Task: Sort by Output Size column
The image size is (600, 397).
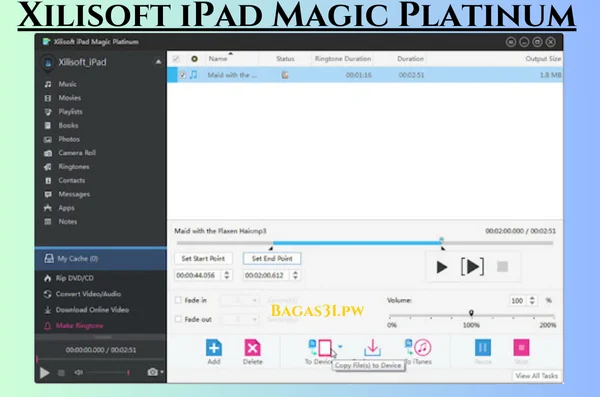Action: [x=543, y=59]
